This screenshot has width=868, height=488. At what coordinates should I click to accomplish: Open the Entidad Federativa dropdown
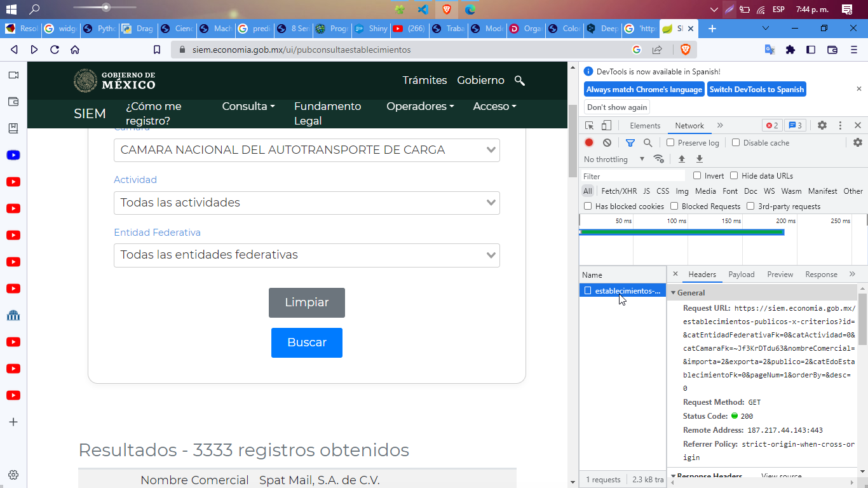307,255
